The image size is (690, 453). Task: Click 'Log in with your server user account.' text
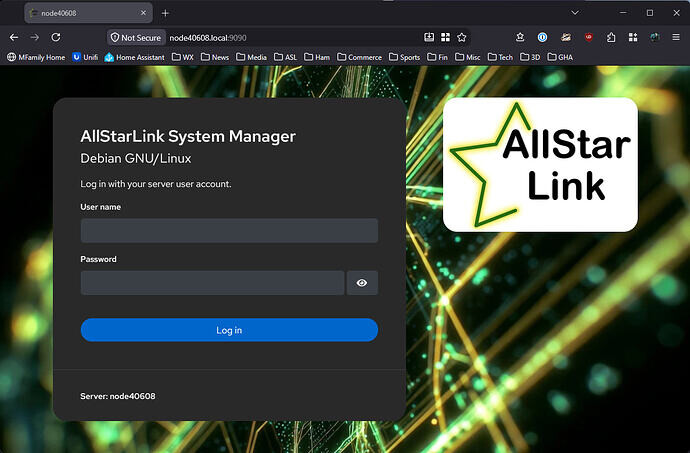(x=156, y=184)
